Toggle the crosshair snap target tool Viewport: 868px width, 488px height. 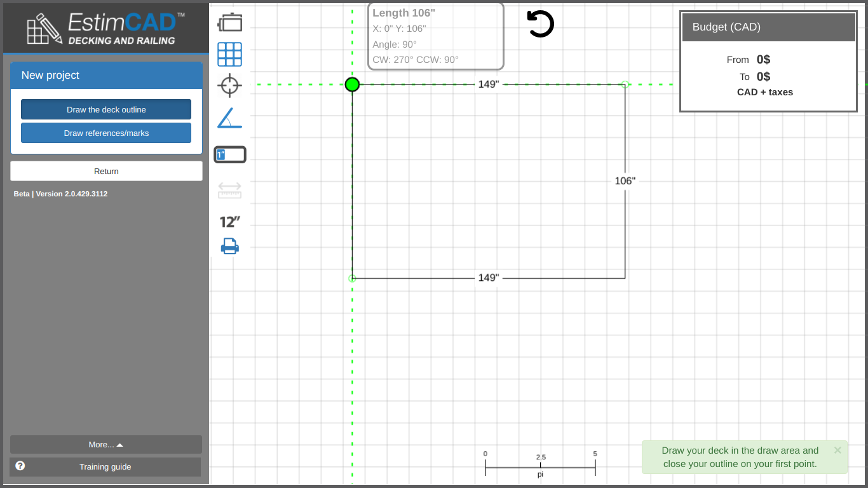(x=229, y=85)
